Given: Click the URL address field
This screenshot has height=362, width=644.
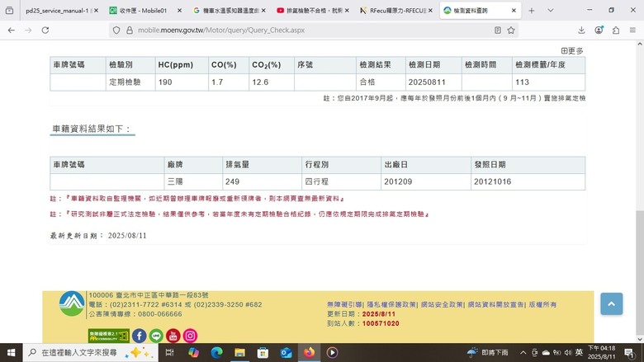Looking at the screenshot, I should pos(312,30).
